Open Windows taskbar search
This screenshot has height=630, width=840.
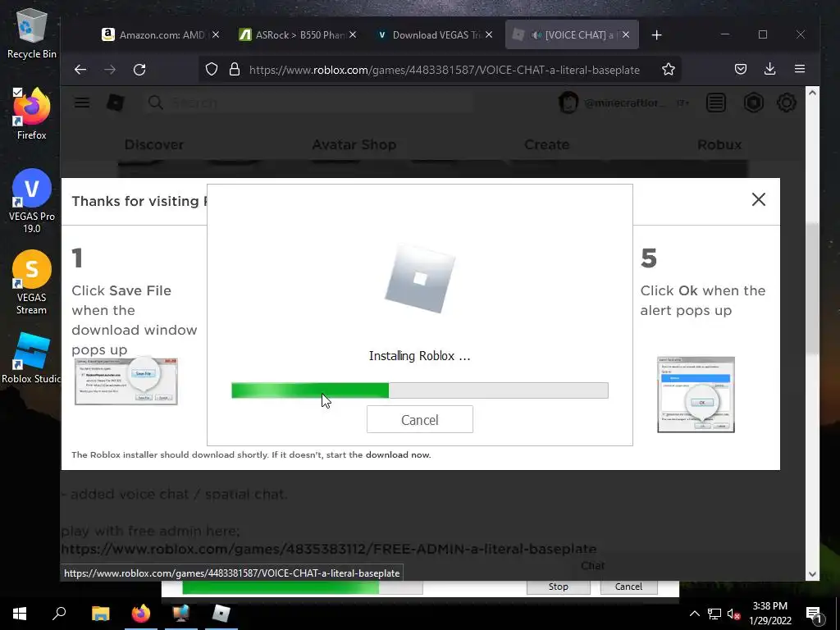pos(59,613)
